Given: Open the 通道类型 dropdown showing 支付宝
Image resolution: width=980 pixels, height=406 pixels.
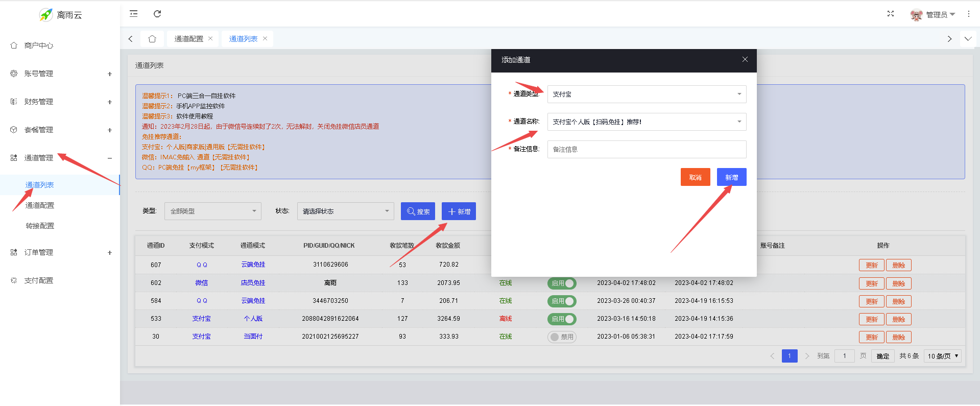Looking at the screenshot, I should pos(647,94).
